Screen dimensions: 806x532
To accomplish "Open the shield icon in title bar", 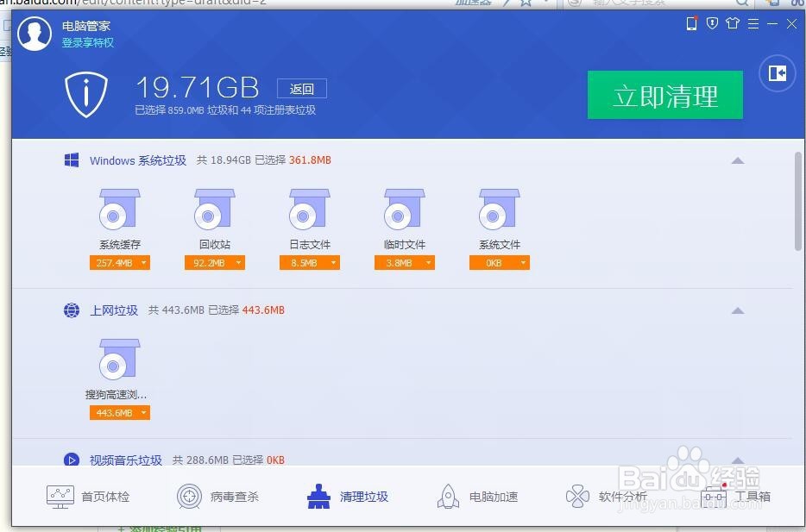I will (712, 23).
